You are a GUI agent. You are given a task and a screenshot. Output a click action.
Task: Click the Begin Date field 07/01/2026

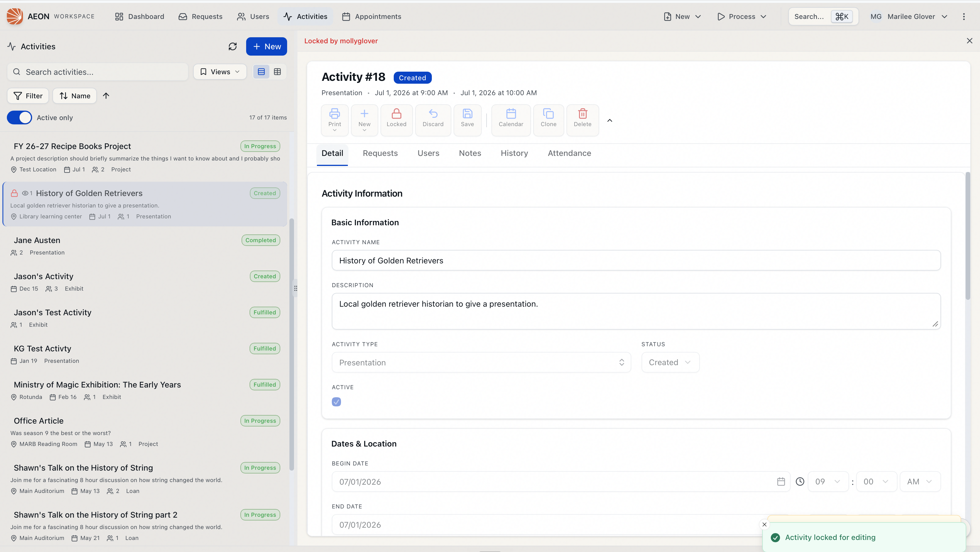(x=561, y=481)
